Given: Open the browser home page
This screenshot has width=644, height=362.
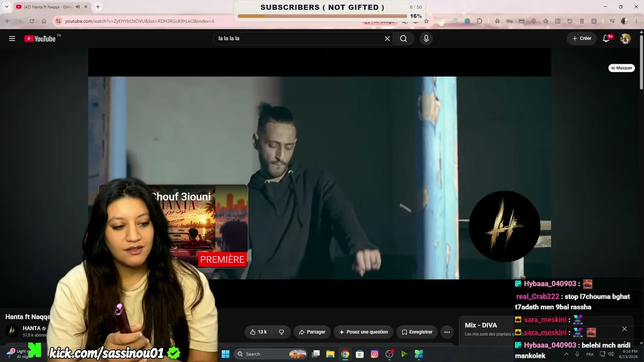Looking at the screenshot, I should pos(44,21).
